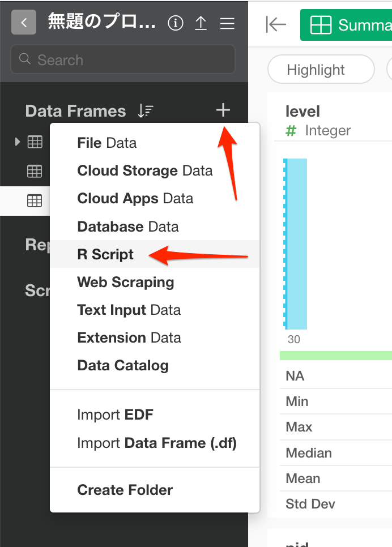Collapse the panel using the left-arrow icon
This screenshot has height=547, width=392.
pos(275,25)
